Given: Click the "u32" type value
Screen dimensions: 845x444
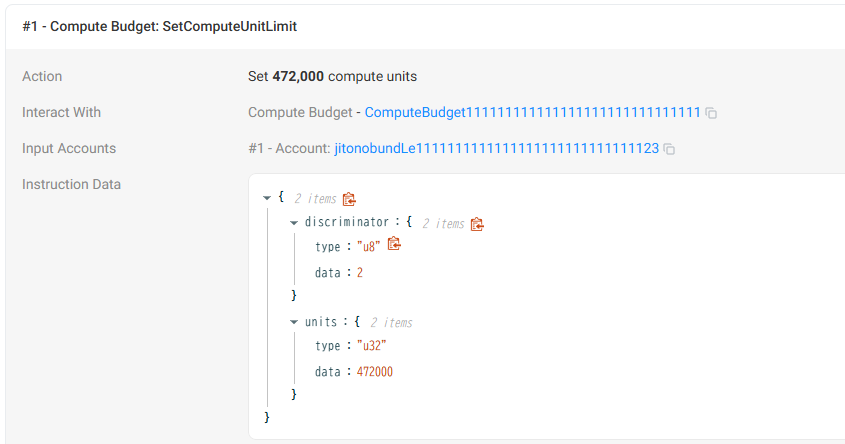Looking at the screenshot, I should (372, 346).
